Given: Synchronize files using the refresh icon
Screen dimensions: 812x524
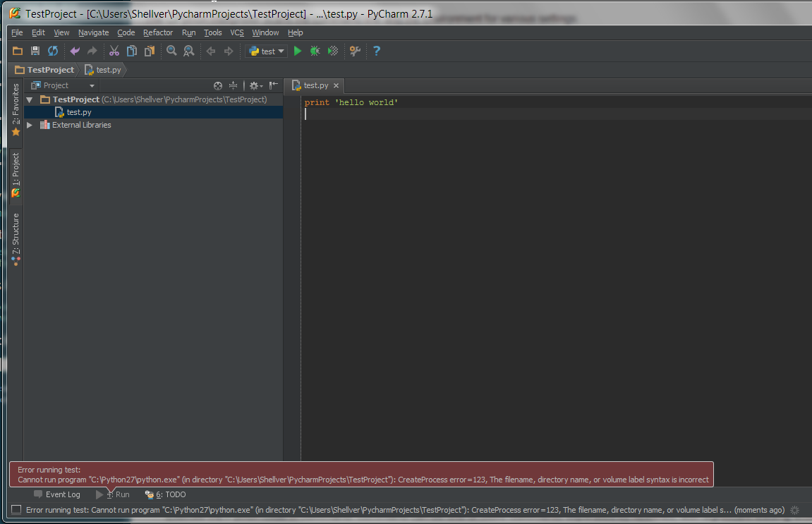Looking at the screenshot, I should [x=52, y=51].
